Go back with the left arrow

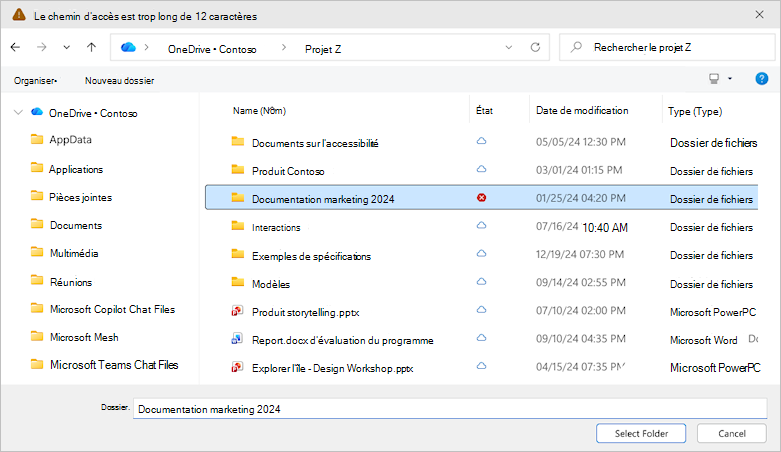(x=15, y=47)
